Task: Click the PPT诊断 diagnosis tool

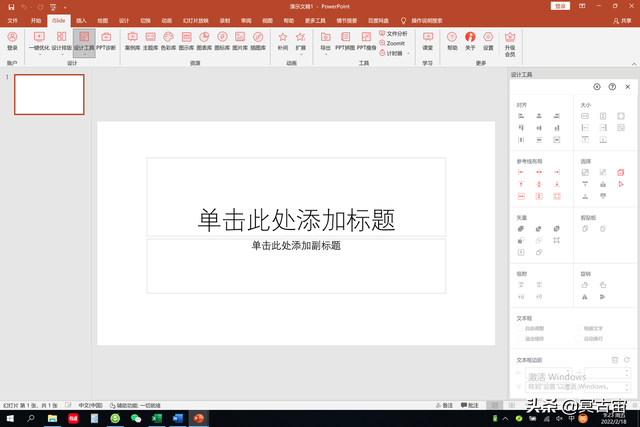Action: click(107, 40)
